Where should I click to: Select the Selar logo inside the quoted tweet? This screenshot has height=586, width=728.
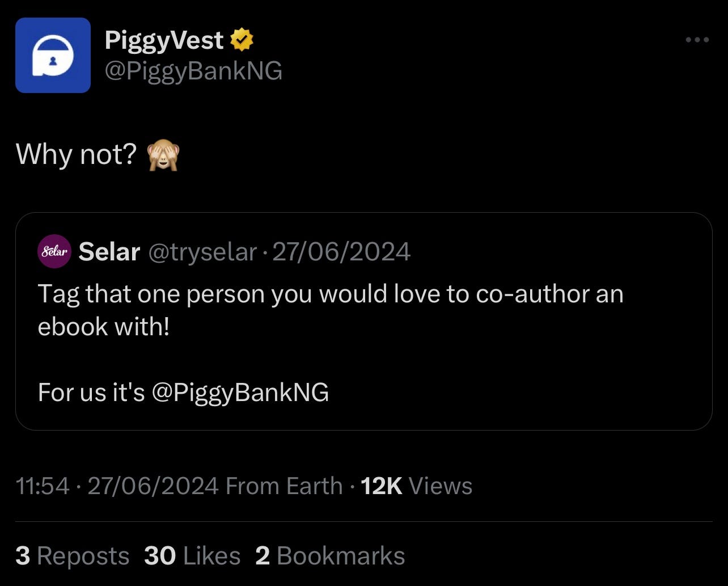point(53,251)
